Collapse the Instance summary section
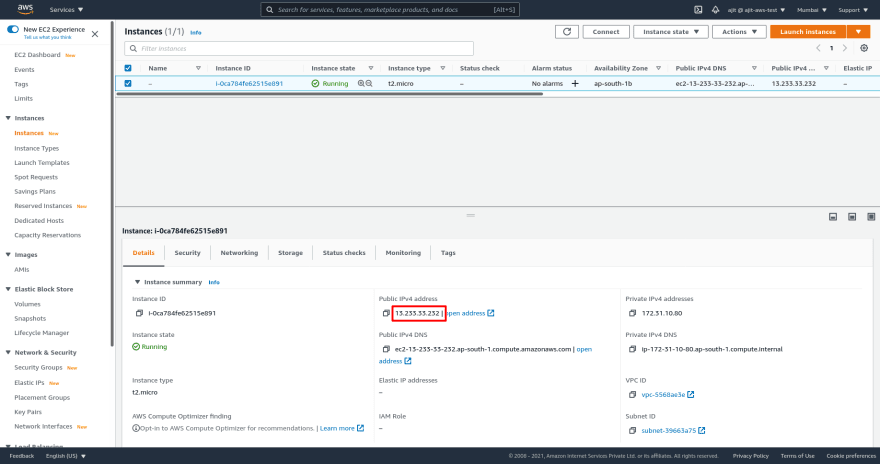 coord(138,282)
